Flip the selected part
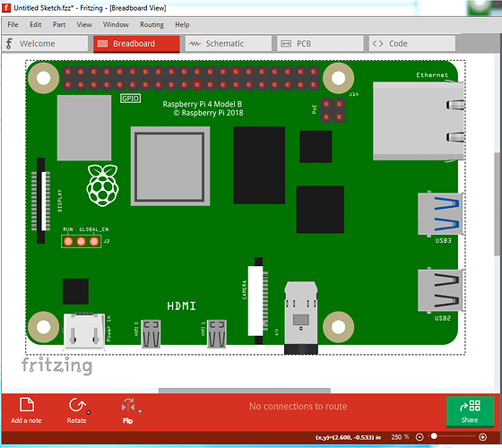 [x=127, y=410]
